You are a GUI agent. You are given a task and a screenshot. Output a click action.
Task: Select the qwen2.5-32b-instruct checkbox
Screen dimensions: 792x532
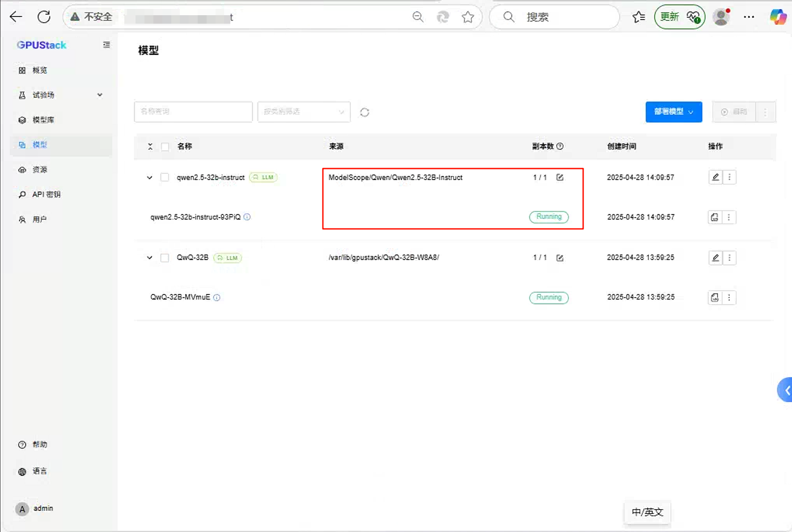pyautogui.click(x=165, y=177)
